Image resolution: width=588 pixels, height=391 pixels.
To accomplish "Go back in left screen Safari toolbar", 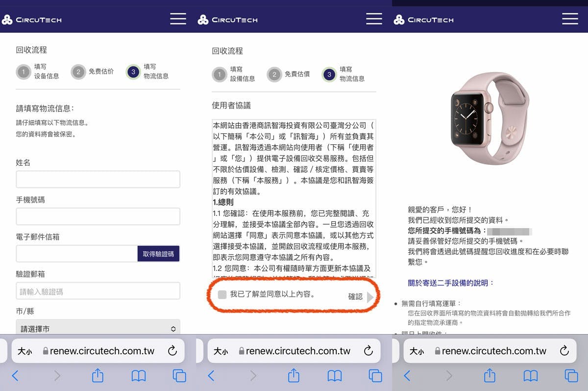I will click(15, 376).
